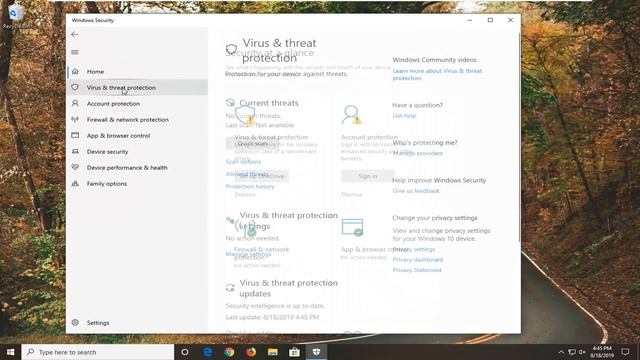Open the Privacy Statement link

click(x=417, y=270)
